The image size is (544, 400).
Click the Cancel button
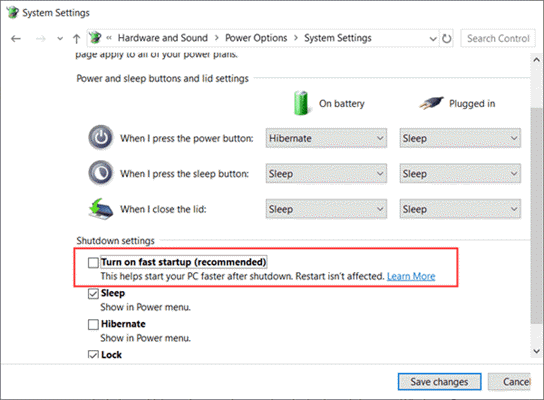point(509,382)
